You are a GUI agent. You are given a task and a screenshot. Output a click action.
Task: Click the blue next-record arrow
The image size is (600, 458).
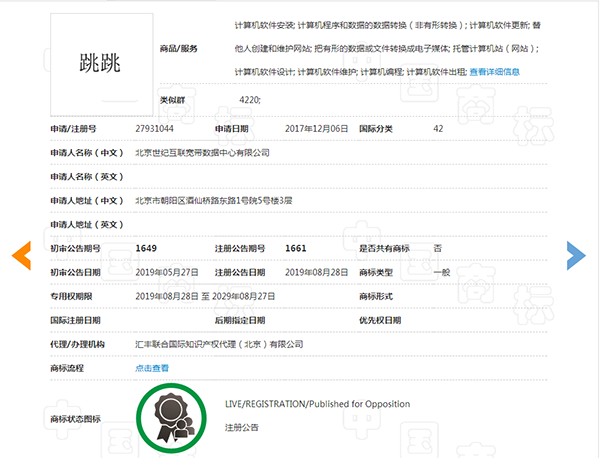[x=576, y=255]
